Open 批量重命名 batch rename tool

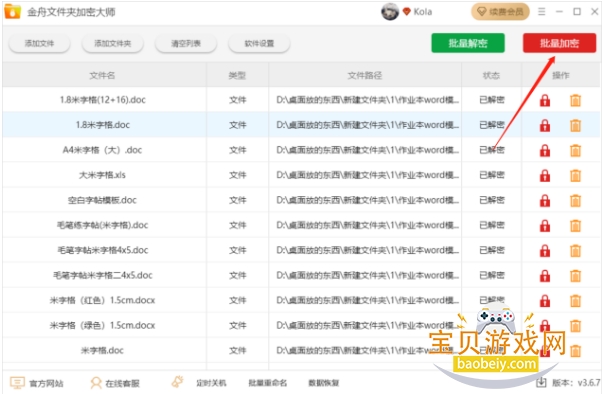268,383
